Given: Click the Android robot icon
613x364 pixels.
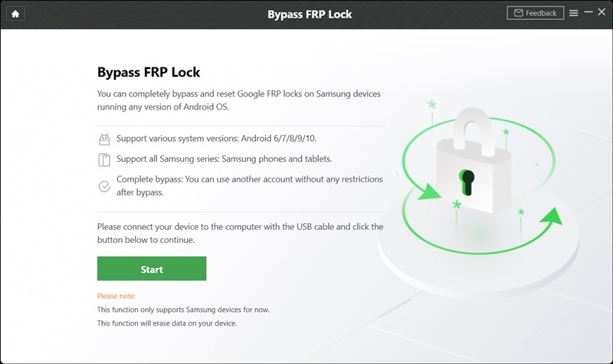Looking at the screenshot, I should point(104,139).
